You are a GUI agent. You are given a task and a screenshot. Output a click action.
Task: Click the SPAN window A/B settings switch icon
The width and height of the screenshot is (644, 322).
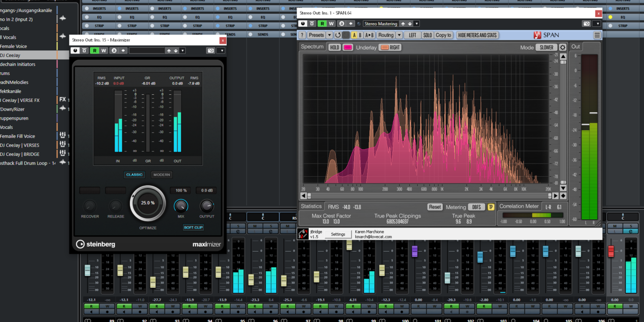click(312, 23)
